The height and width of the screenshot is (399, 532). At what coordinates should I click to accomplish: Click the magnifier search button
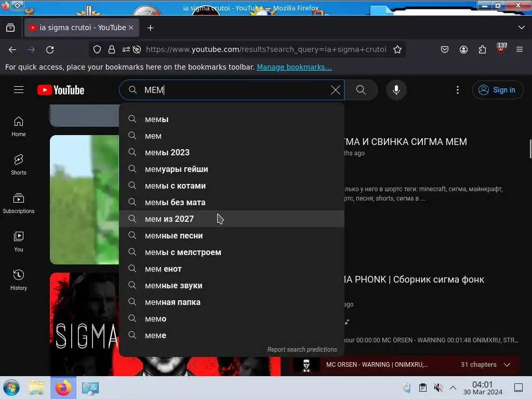click(x=361, y=90)
